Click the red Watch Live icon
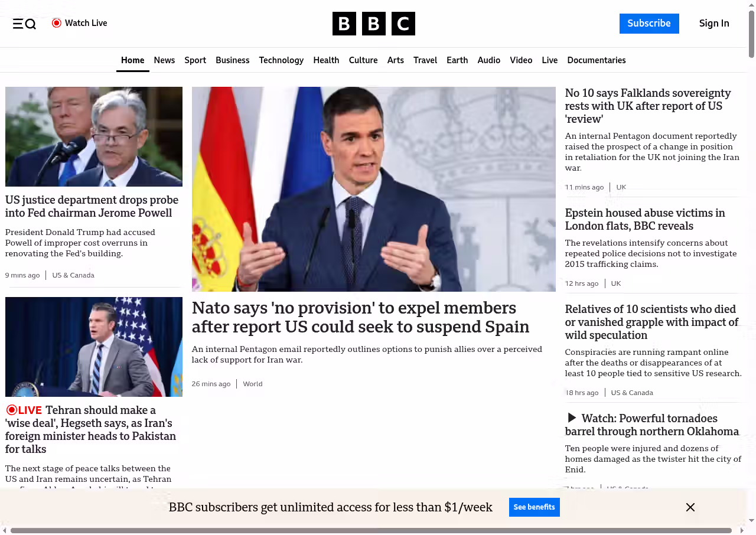This screenshot has width=756, height=535. (x=57, y=23)
